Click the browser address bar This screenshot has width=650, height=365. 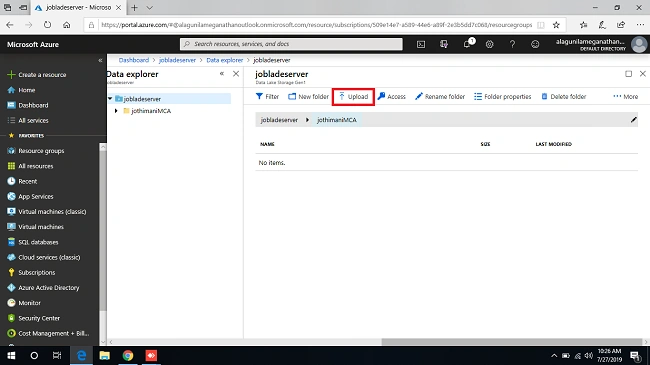316,25
